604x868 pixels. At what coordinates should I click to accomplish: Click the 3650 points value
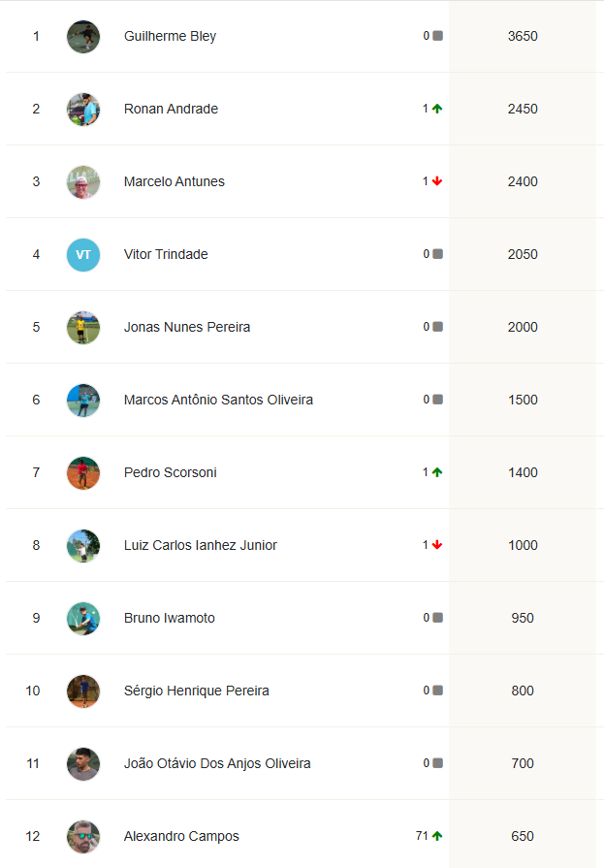tap(523, 37)
